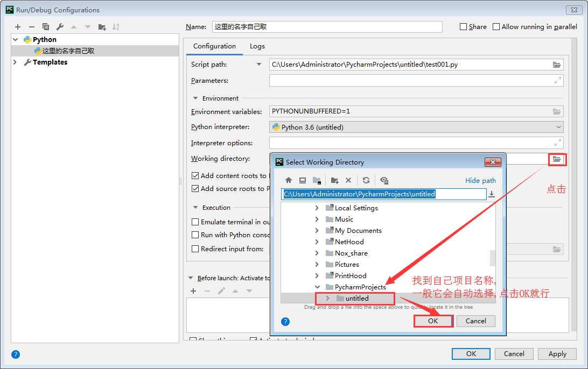Collapse Before launch section
This screenshot has height=369, width=588.
(191, 278)
